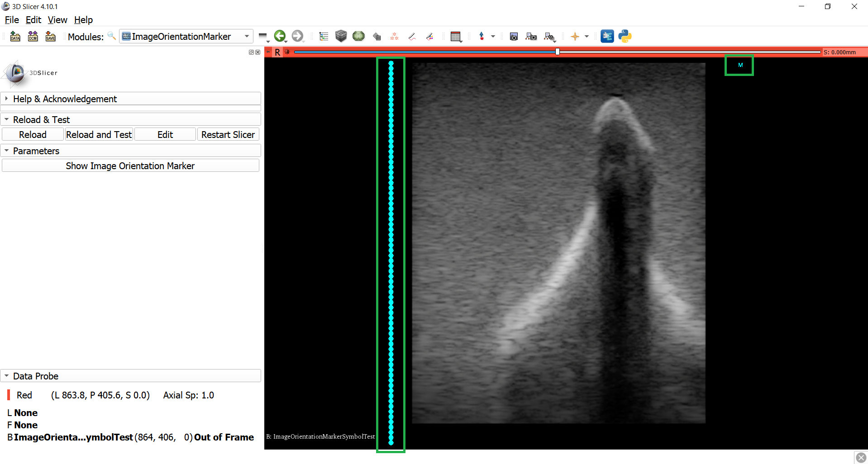Screen dimensions: 868x464
Task: Toggle the crosshair tool in toolbar
Action: pyautogui.click(x=575, y=37)
